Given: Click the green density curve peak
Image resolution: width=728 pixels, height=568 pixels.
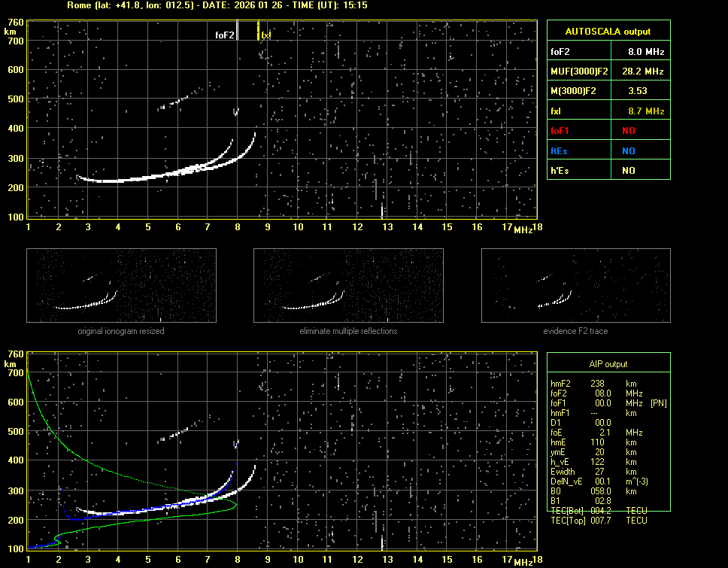Looking at the screenshot, I should pyautogui.click(x=235, y=505).
